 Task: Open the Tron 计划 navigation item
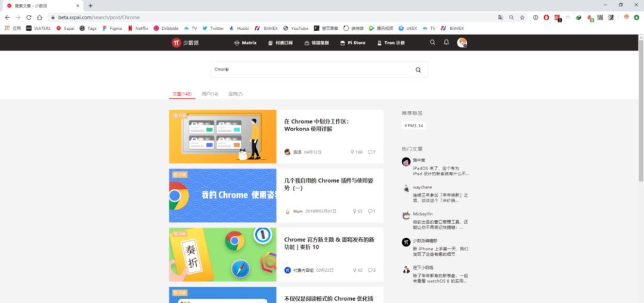[391, 43]
